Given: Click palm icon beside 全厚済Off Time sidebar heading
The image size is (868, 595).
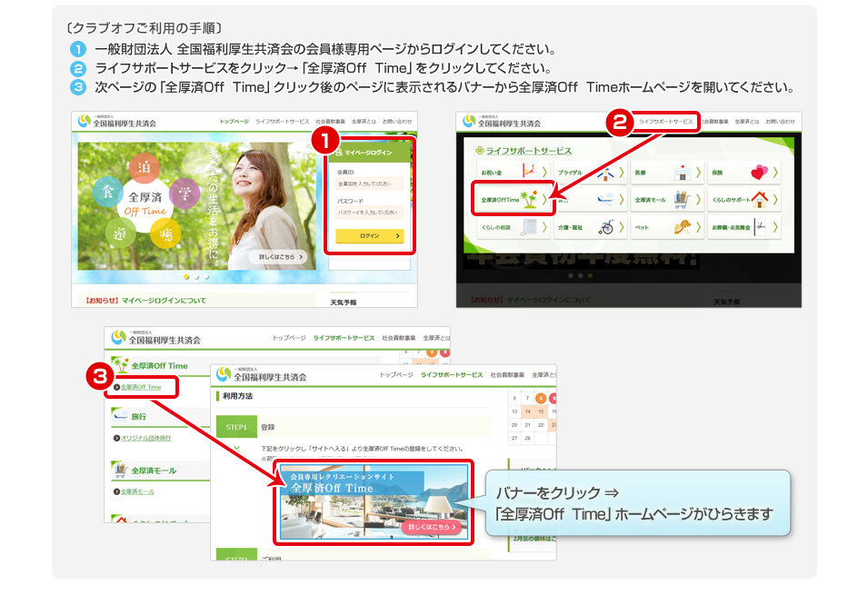Looking at the screenshot, I should (120, 364).
